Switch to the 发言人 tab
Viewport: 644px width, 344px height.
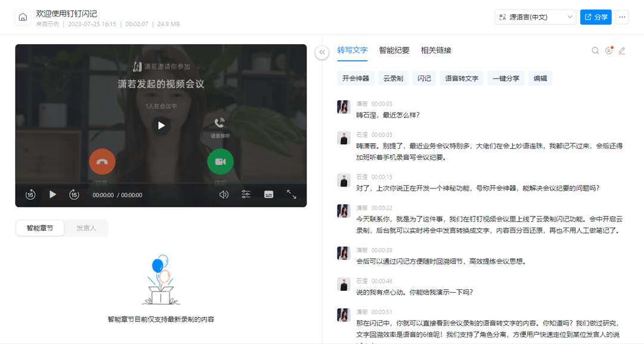(86, 228)
